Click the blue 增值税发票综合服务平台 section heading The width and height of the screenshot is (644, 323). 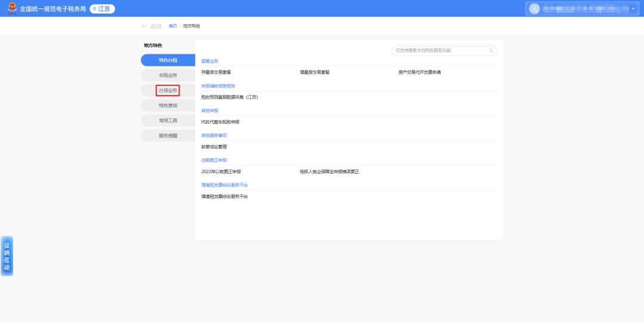pos(225,184)
